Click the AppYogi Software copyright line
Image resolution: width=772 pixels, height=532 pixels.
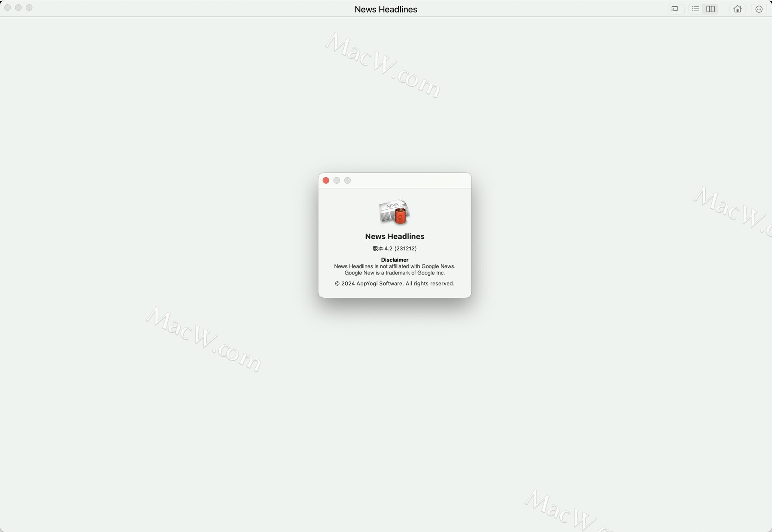pos(394,283)
